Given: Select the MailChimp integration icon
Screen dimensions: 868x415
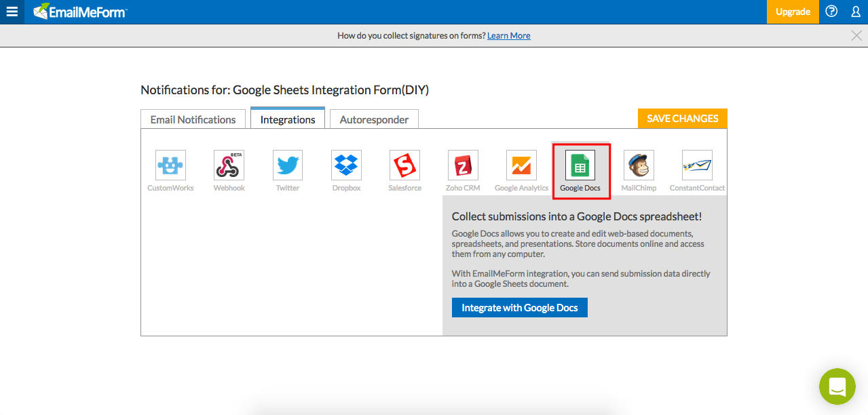Looking at the screenshot, I should coord(639,165).
